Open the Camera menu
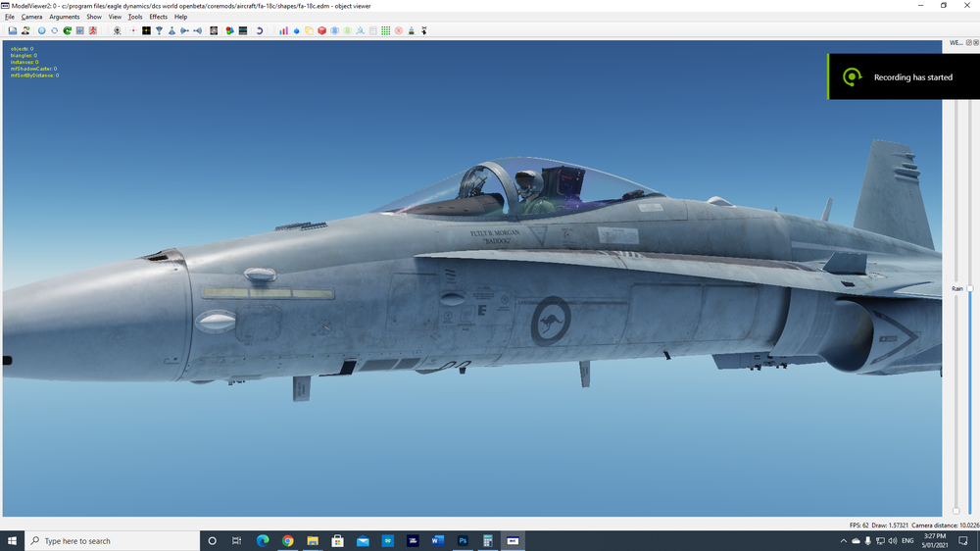This screenshot has height=551, width=980. 32,17
